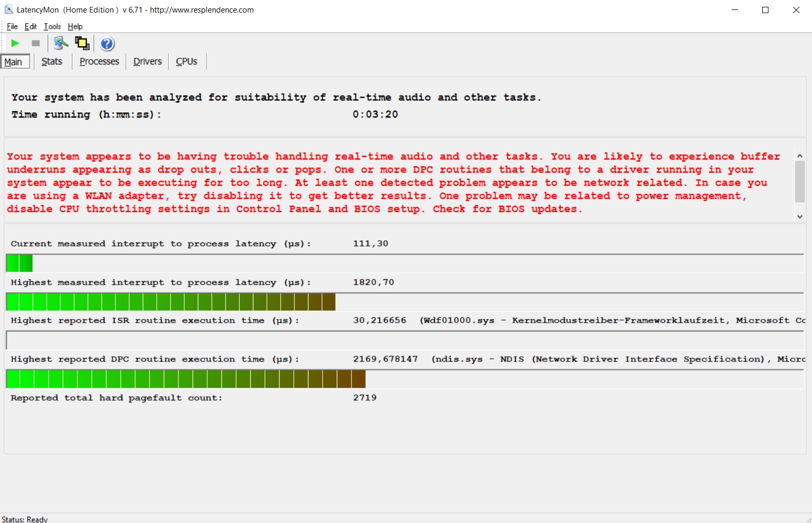Click the warning text scroll-up arrow
Image resolution: width=812 pixels, height=523 pixels.
coord(799,155)
